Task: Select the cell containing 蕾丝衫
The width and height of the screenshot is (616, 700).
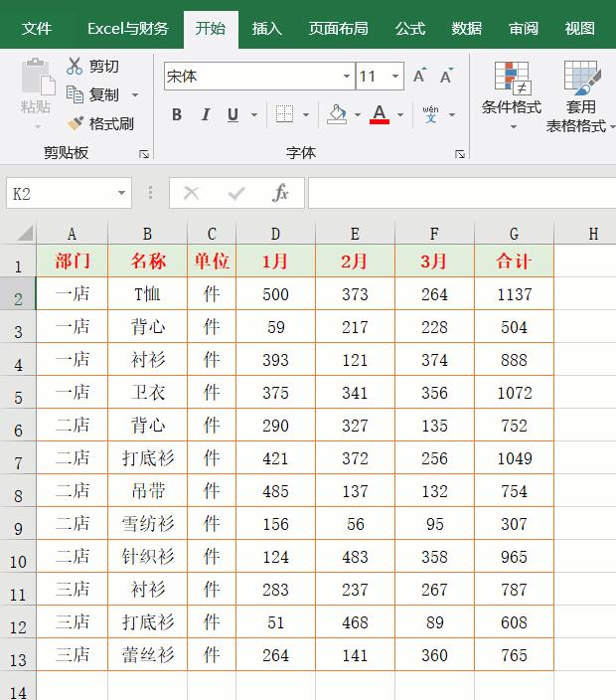Action: point(147,655)
